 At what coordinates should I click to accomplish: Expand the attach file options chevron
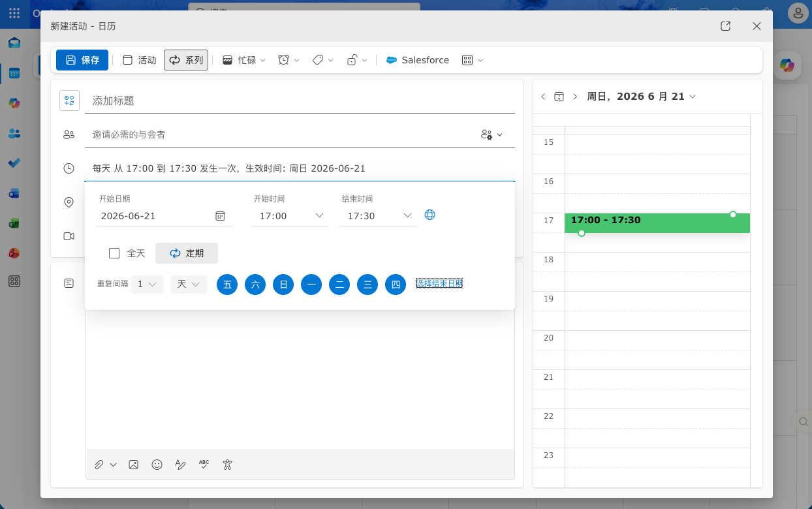pos(114,465)
